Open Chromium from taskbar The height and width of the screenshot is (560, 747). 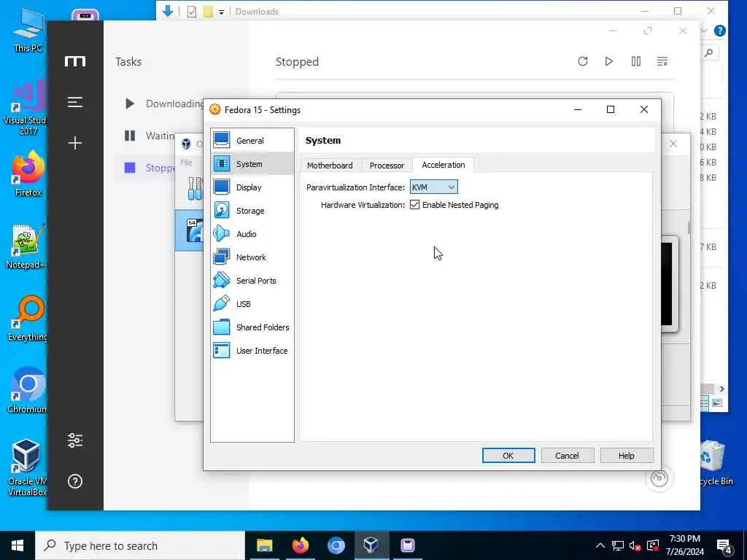pyautogui.click(x=336, y=545)
